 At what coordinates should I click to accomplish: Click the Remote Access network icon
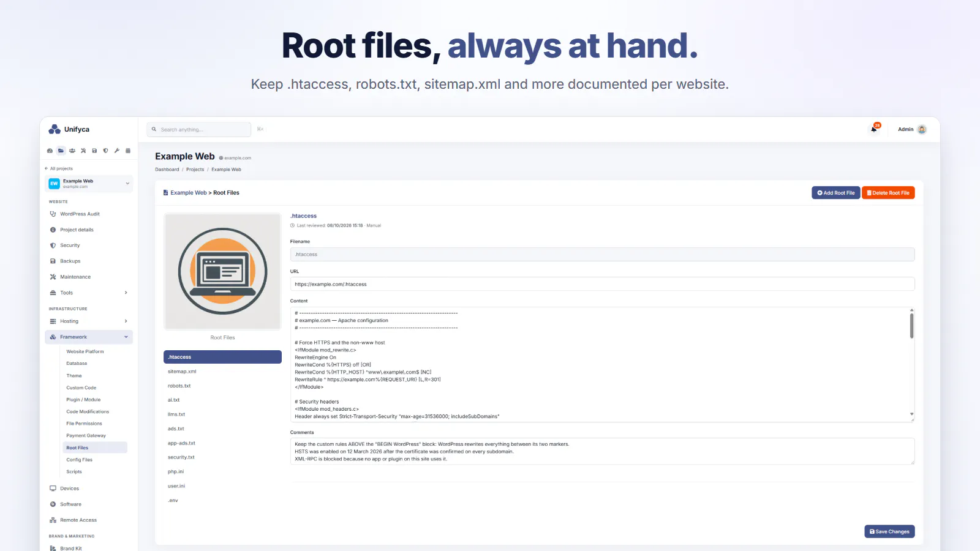pos(53,520)
